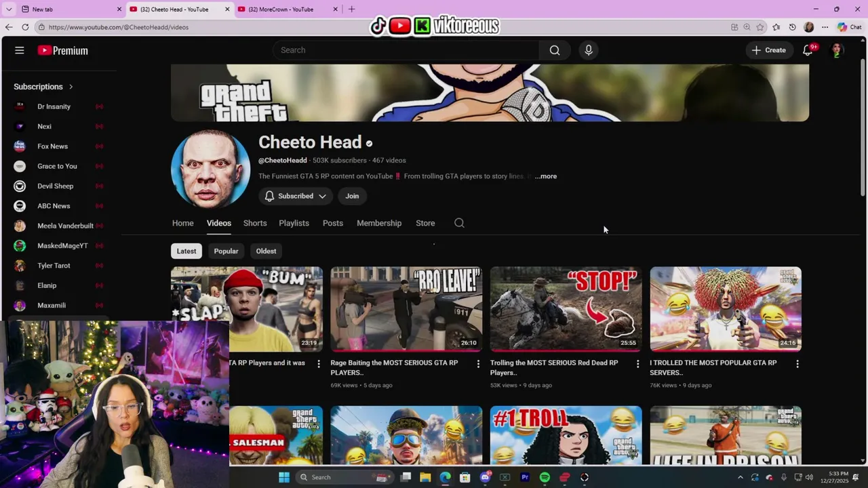Click the zoom icon in address bar
The width and height of the screenshot is (868, 488).
(747, 27)
